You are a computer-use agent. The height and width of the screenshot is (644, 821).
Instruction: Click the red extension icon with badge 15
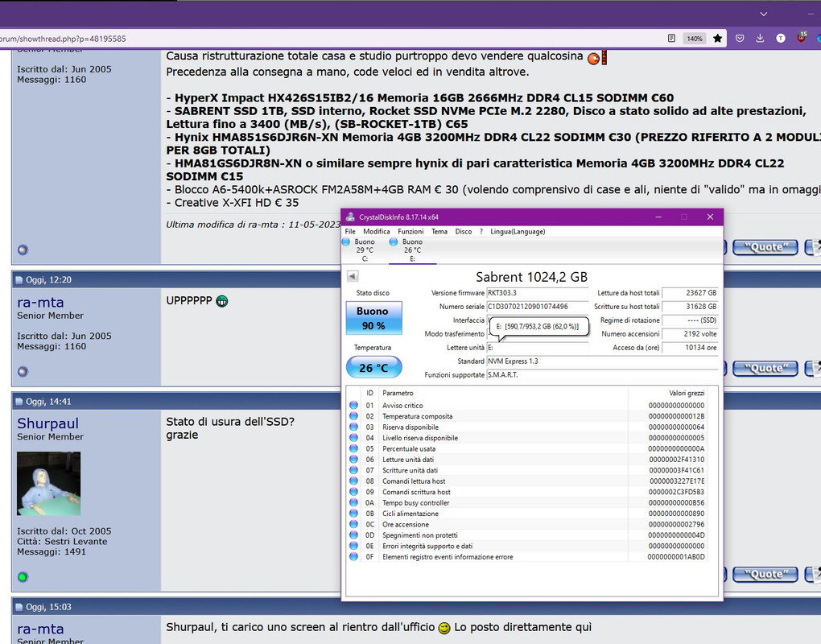(802, 37)
